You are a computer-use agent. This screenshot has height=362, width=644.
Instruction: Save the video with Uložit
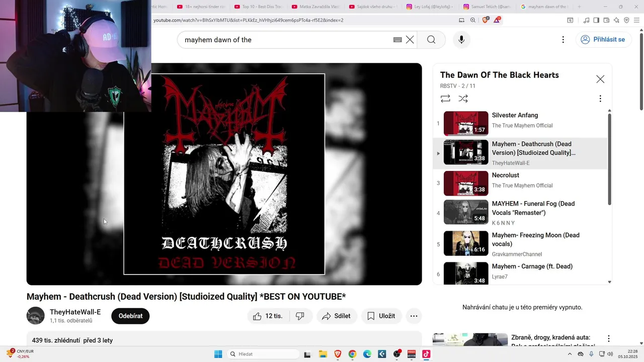381,316
